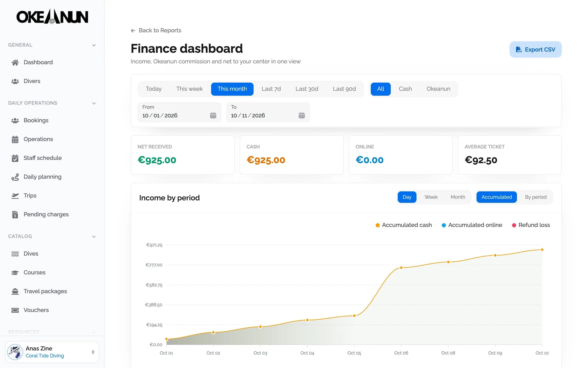This screenshot has height=368, width=588.
Task: Click the Export CSV button
Action: pos(535,49)
